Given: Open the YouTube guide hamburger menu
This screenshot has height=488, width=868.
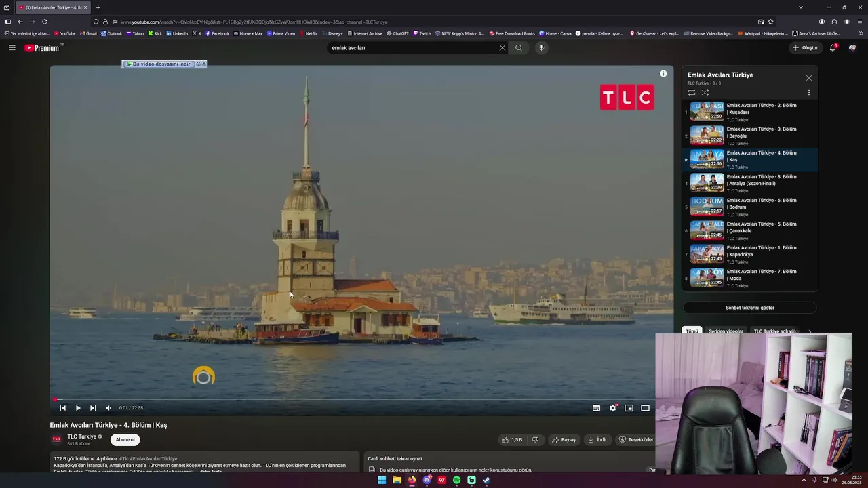Looking at the screenshot, I should pos(12,47).
